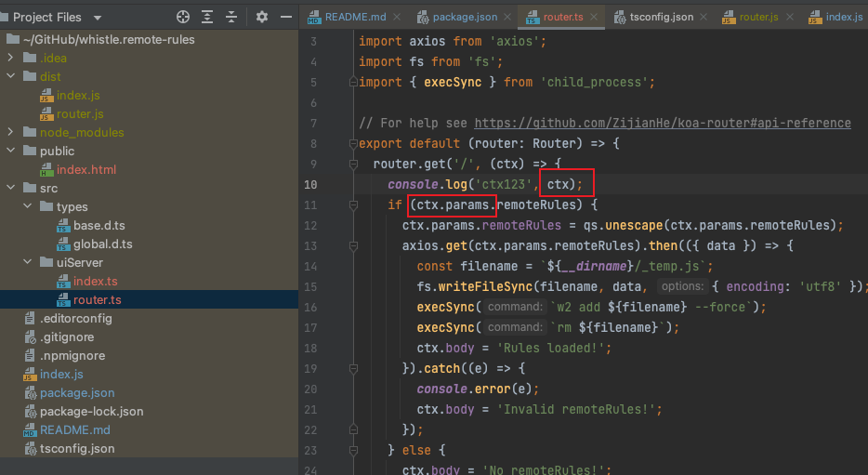Open project view settings gear
Image resolution: width=868 pixels, height=475 pixels.
tap(262, 17)
